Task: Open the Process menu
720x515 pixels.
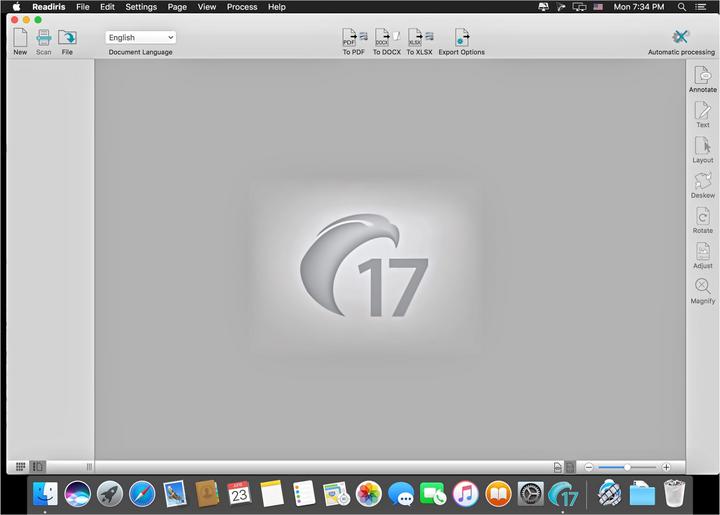Action: click(x=242, y=7)
